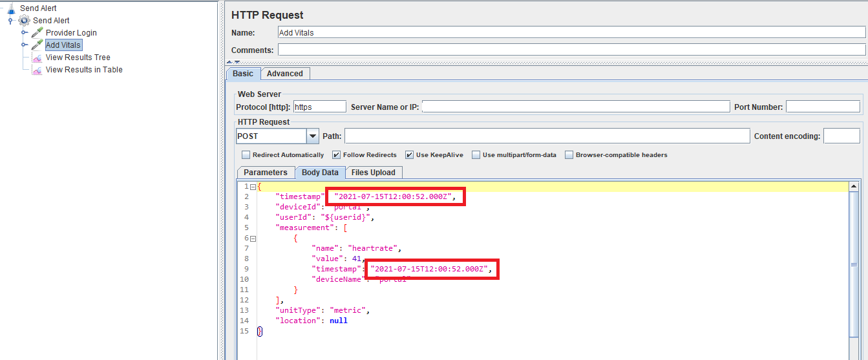This screenshot has height=360, width=868.
Task: Click the "value": 41 line
Action: 339,259
